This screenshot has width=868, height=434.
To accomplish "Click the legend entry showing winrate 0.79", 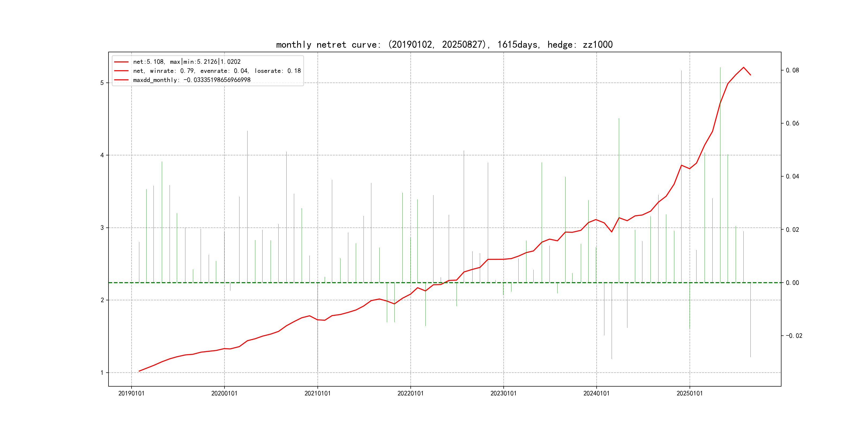I will 217,71.
